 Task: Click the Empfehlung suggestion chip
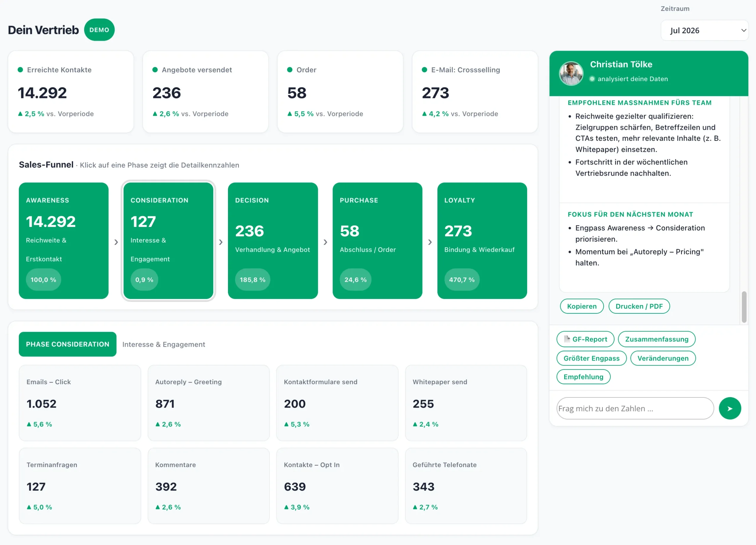[x=583, y=377]
